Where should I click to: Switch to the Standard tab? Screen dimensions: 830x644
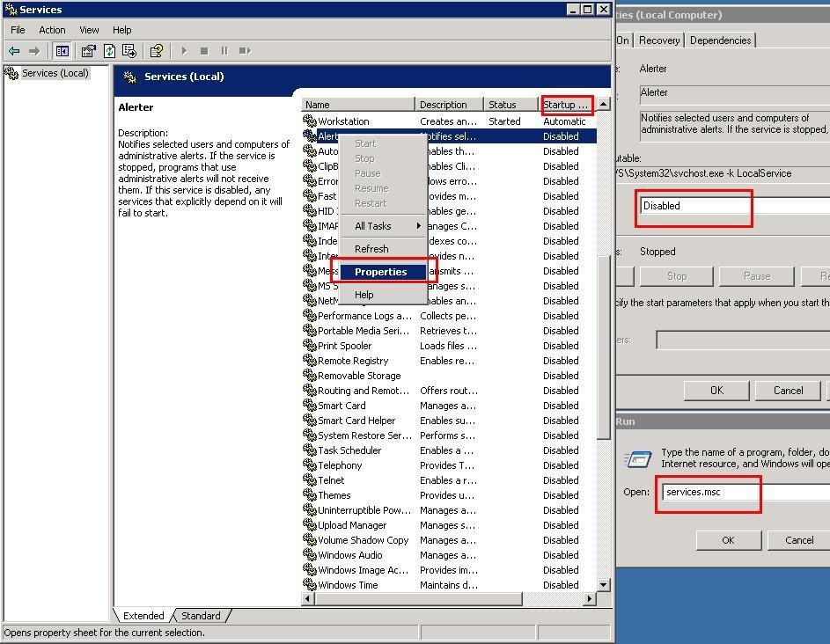(x=201, y=616)
